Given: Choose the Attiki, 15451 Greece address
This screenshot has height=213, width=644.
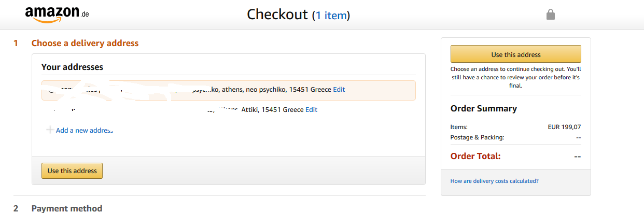Looking at the screenshot, I should click(x=229, y=110).
